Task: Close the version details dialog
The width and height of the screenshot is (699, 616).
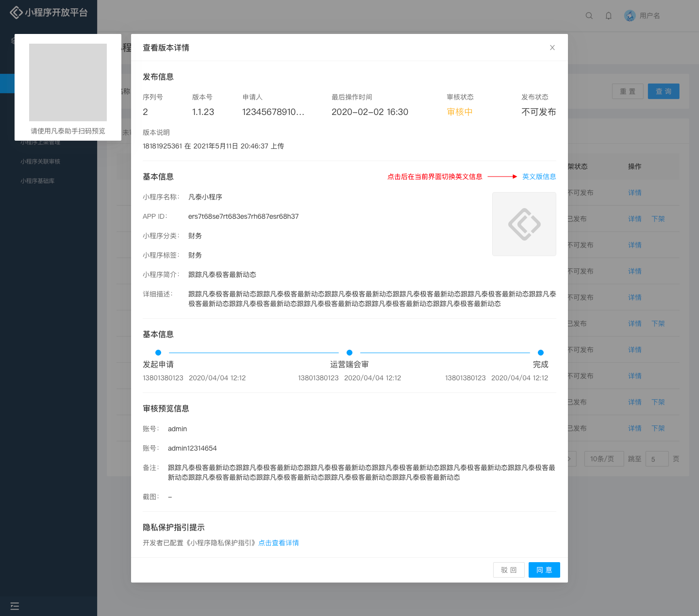Action: pyautogui.click(x=552, y=48)
